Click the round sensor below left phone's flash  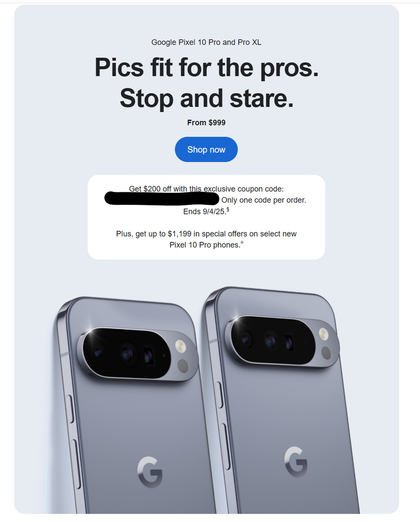click(183, 366)
